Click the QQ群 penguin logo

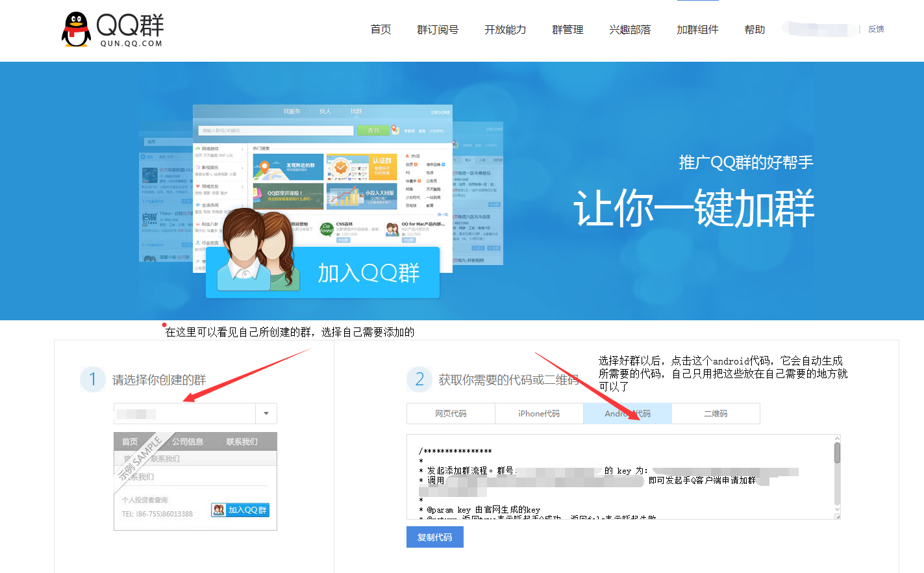coord(112,29)
